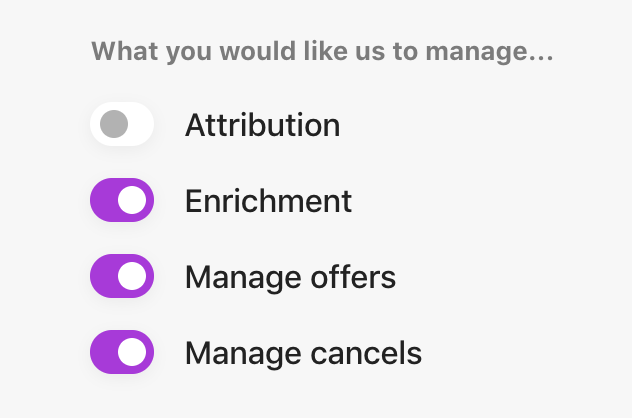This screenshot has height=418, width=632.
Task: Disable the Enrichment toggle switch
Action: coord(121,201)
